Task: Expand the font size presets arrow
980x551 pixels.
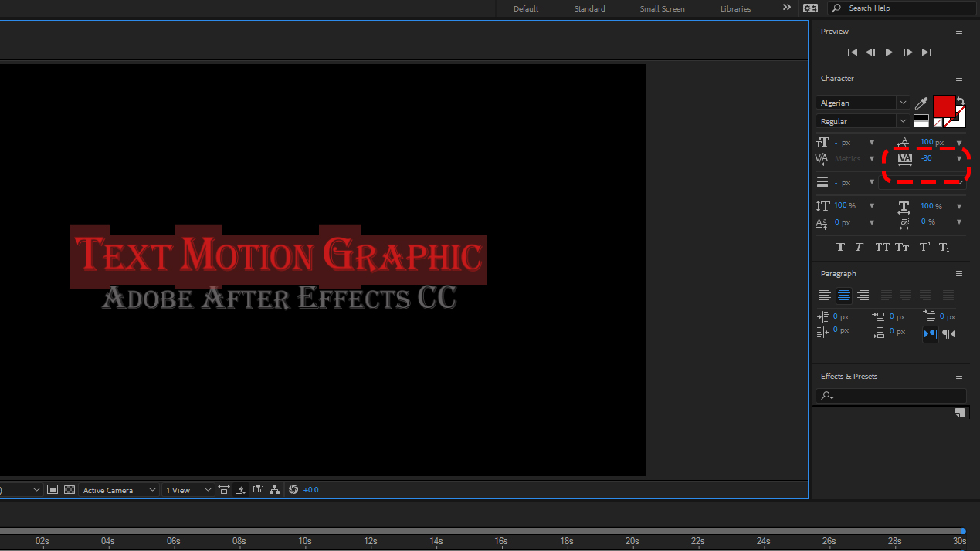Action: (872, 143)
